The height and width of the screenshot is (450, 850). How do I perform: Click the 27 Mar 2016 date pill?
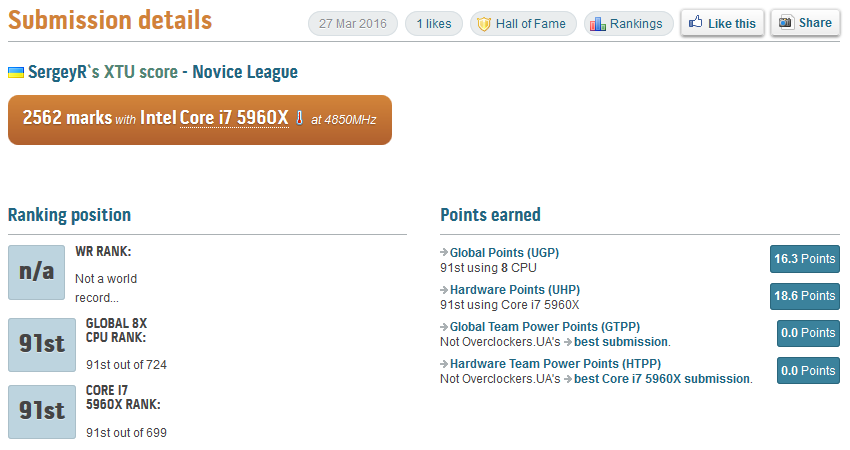353,24
